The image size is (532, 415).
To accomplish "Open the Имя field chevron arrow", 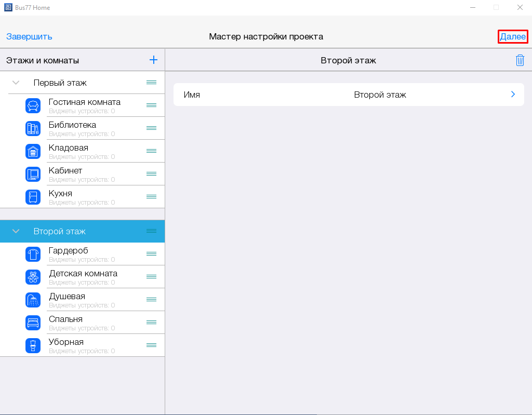I will 513,95.
